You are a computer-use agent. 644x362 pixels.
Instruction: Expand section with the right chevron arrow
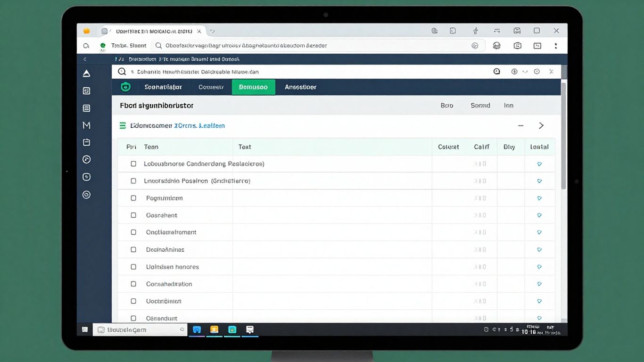(541, 126)
